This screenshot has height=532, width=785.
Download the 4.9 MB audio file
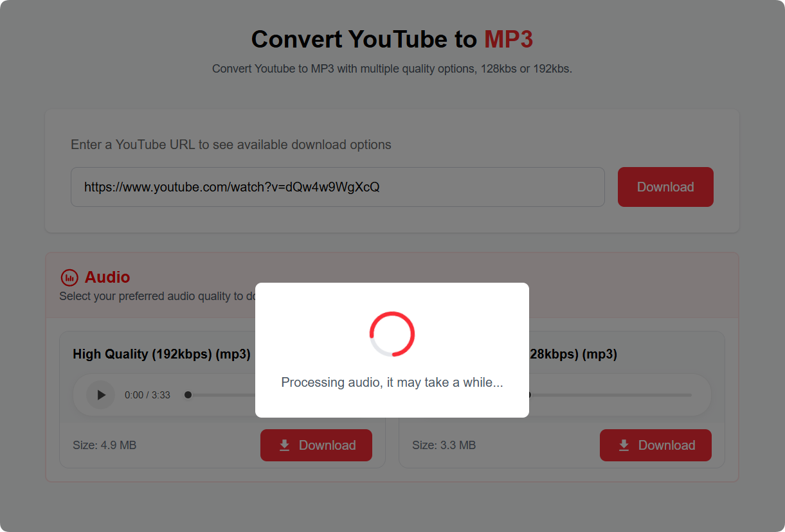tap(316, 445)
